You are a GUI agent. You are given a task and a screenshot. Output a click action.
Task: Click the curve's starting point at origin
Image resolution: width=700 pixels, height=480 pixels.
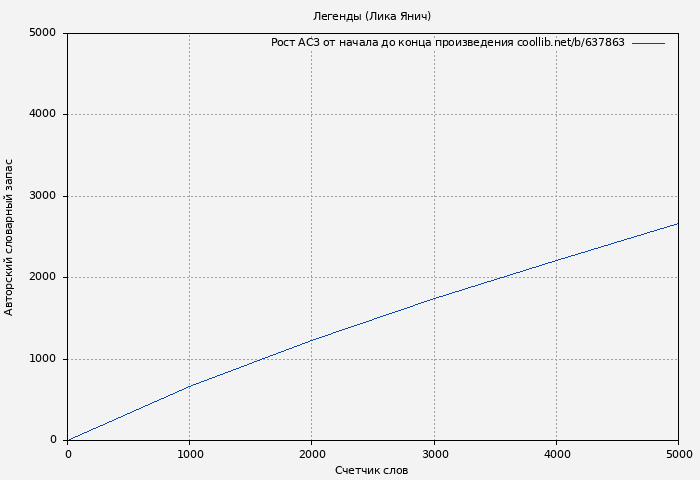pos(68,440)
